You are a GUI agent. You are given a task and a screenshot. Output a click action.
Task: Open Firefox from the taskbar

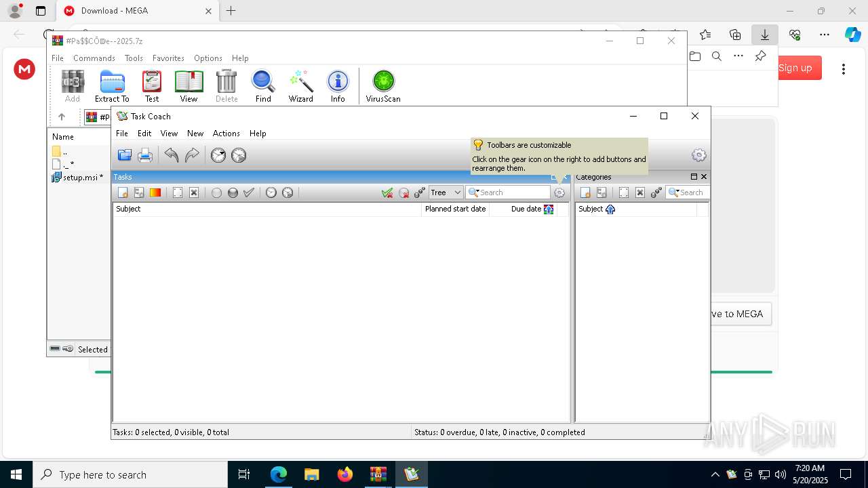pyautogui.click(x=345, y=474)
